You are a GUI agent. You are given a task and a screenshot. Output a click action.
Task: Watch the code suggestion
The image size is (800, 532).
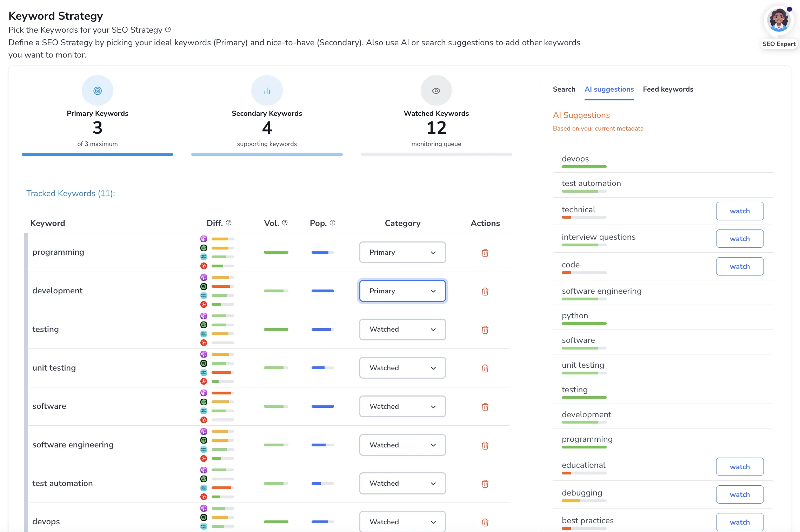coord(740,266)
